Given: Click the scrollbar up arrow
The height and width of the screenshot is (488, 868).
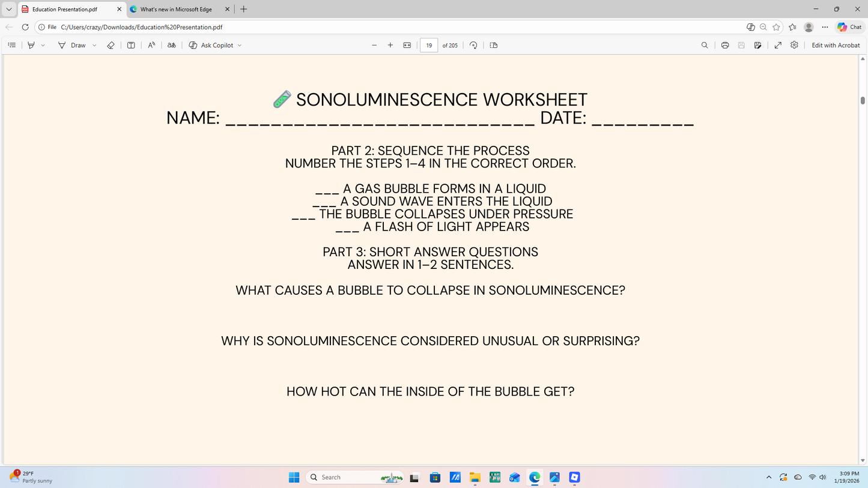Looking at the screenshot, I should (x=863, y=58).
